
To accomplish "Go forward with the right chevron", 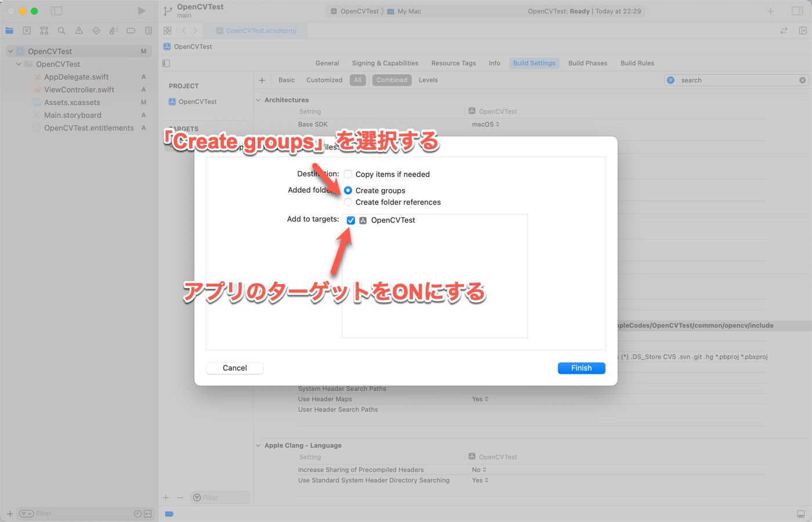I will click(195, 31).
